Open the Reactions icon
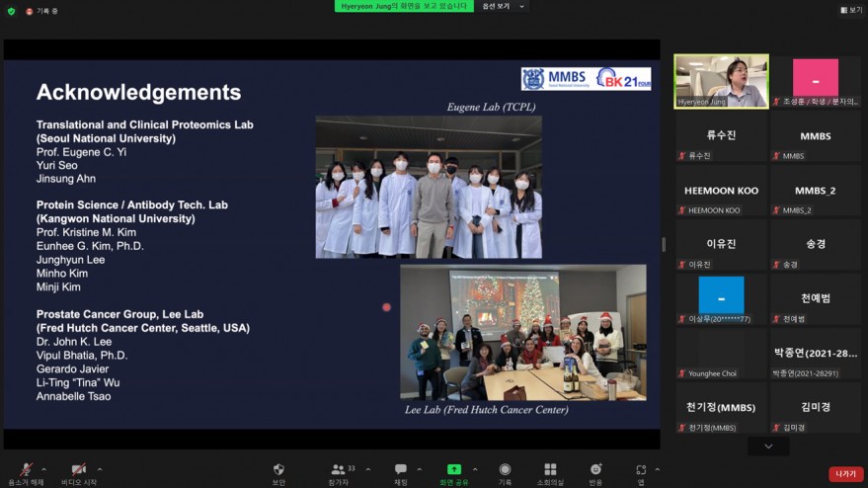The width and height of the screenshot is (868, 488). [x=595, y=469]
